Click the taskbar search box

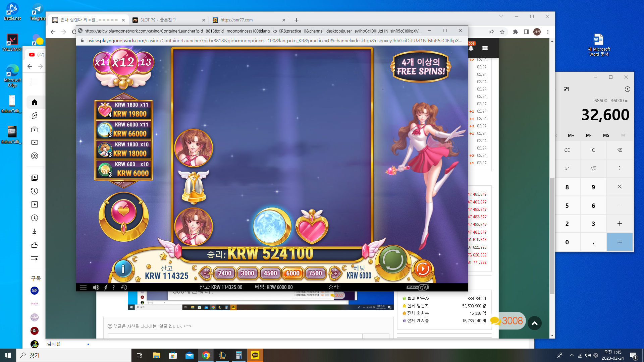74,355
